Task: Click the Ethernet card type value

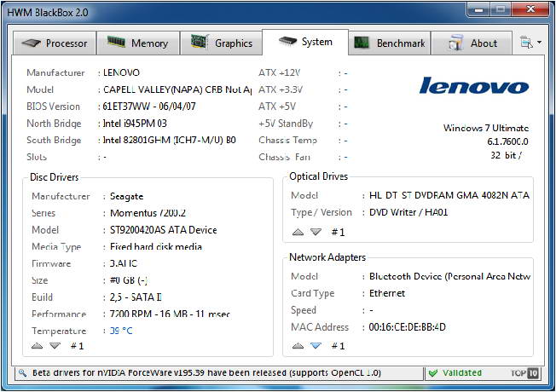Action: click(387, 293)
